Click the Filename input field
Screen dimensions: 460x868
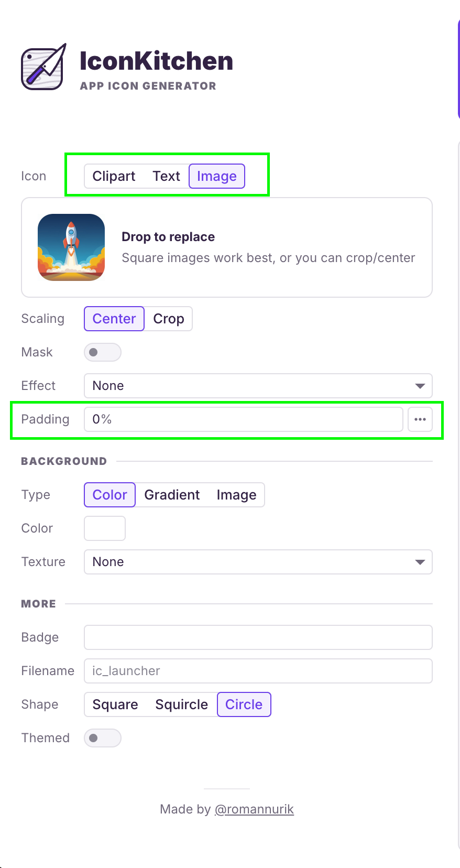pyautogui.click(x=258, y=670)
